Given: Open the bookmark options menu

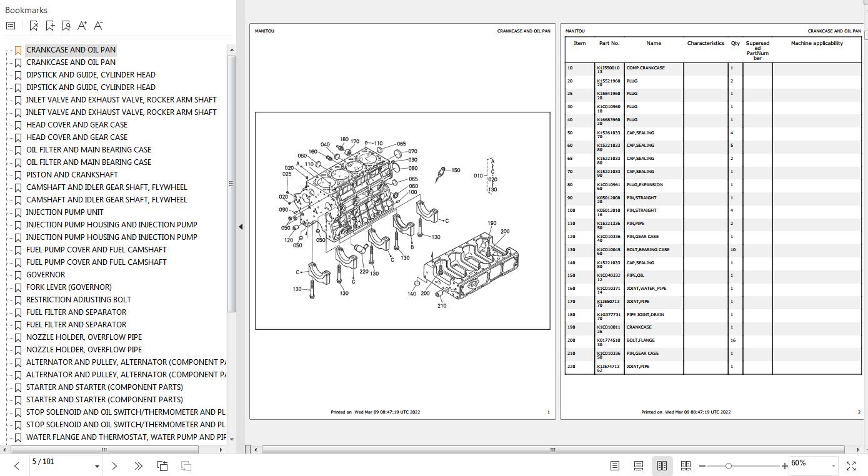Looking at the screenshot, I should pos(11,26).
